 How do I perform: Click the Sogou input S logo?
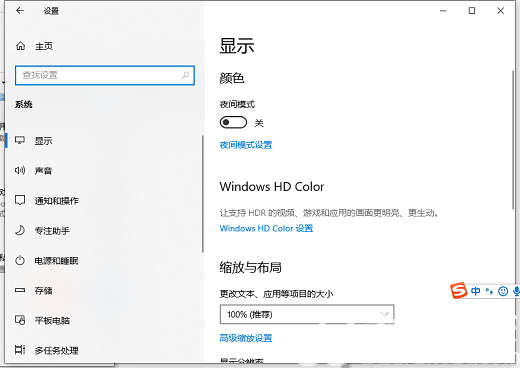click(458, 291)
